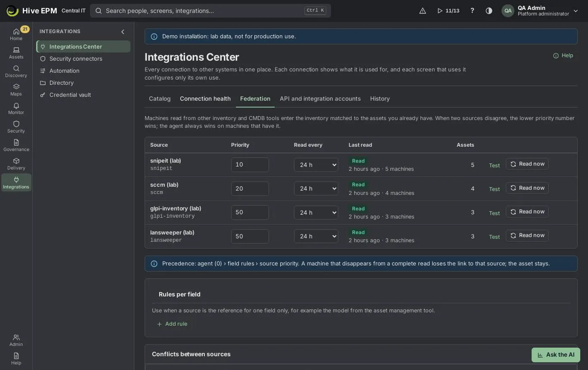Viewport: 588px width, 370px height.
Task: Focus the sccm priority input field
Action: 250,188
